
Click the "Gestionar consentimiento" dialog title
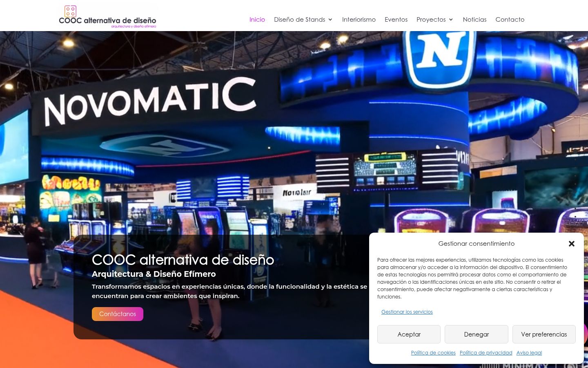click(x=477, y=244)
